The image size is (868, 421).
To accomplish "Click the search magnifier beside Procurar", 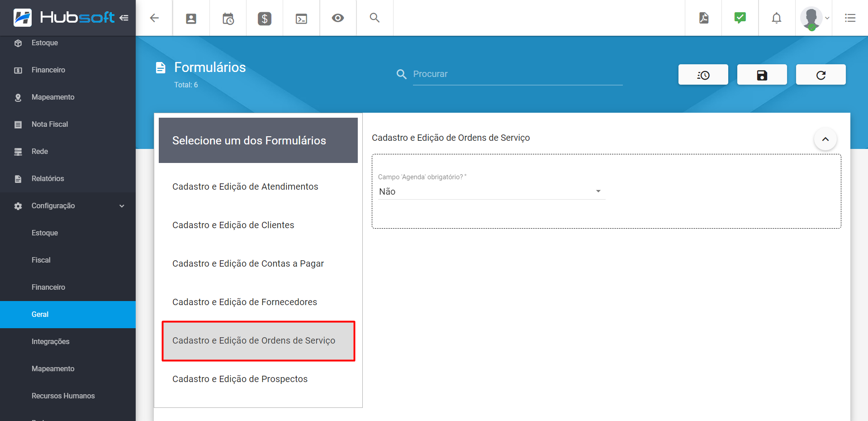I will (401, 74).
